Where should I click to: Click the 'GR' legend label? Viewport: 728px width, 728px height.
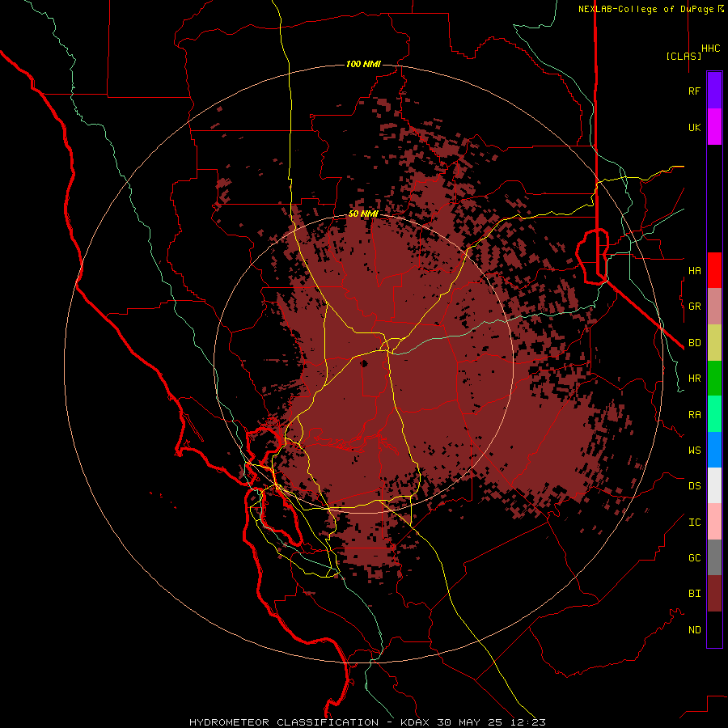694,307
